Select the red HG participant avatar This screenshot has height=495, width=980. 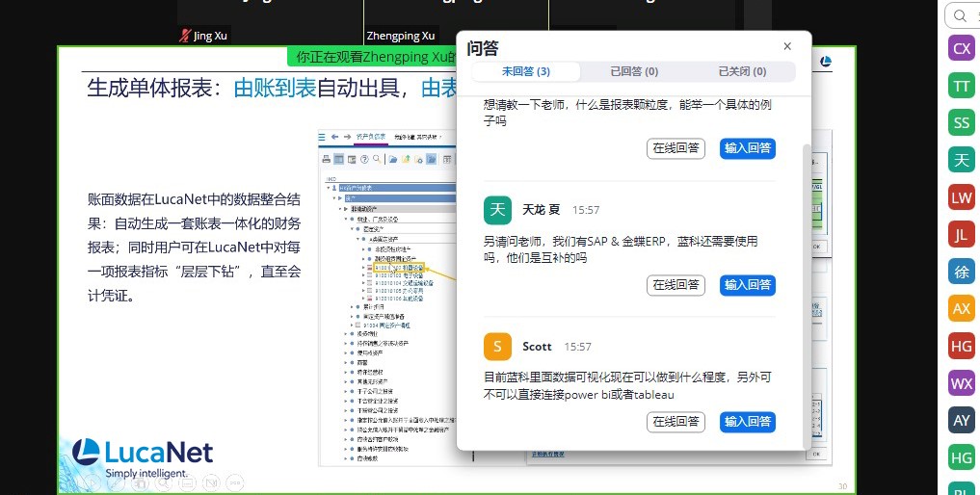[x=962, y=347]
